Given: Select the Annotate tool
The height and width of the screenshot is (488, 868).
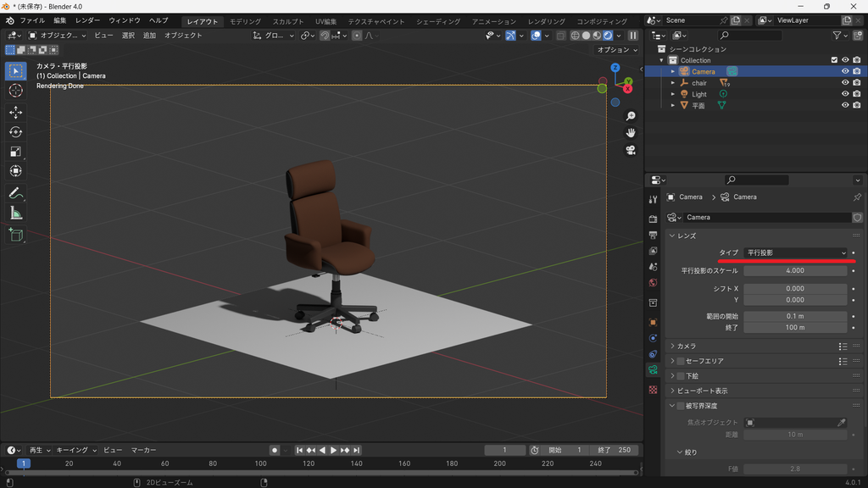Looking at the screenshot, I should tap(15, 193).
